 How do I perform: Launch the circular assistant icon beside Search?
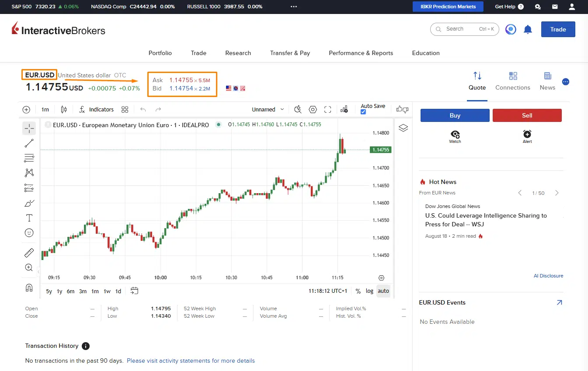click(x=511, y=29)
